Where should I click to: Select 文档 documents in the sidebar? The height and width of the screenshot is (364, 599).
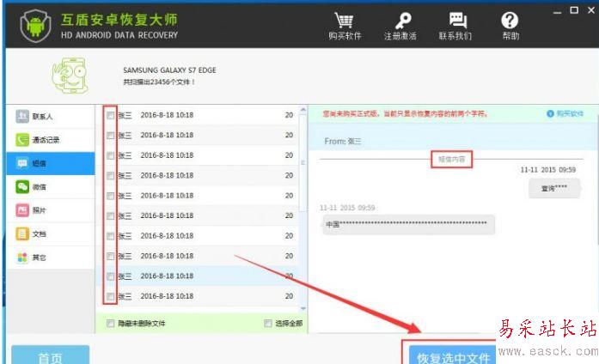51,234
